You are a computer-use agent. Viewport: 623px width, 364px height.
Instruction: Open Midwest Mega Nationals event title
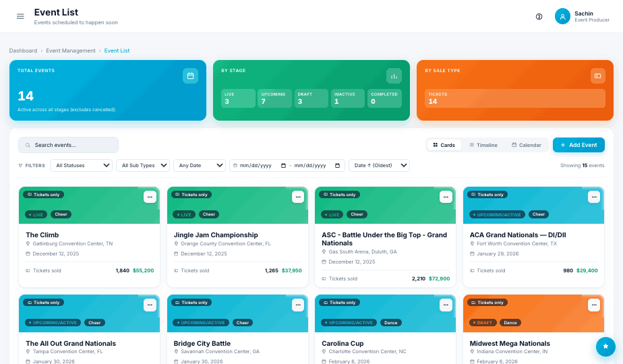(510, 343)
